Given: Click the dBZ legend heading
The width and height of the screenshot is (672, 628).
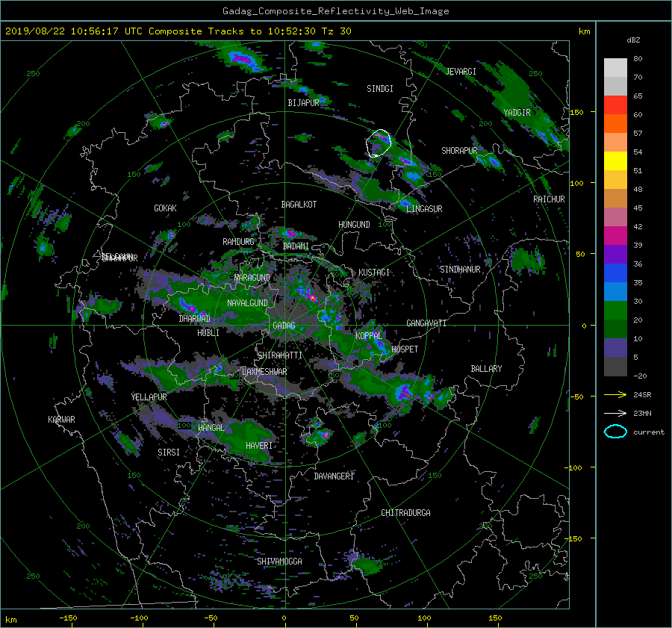Looking at the screenshot, I should [633, 40].
